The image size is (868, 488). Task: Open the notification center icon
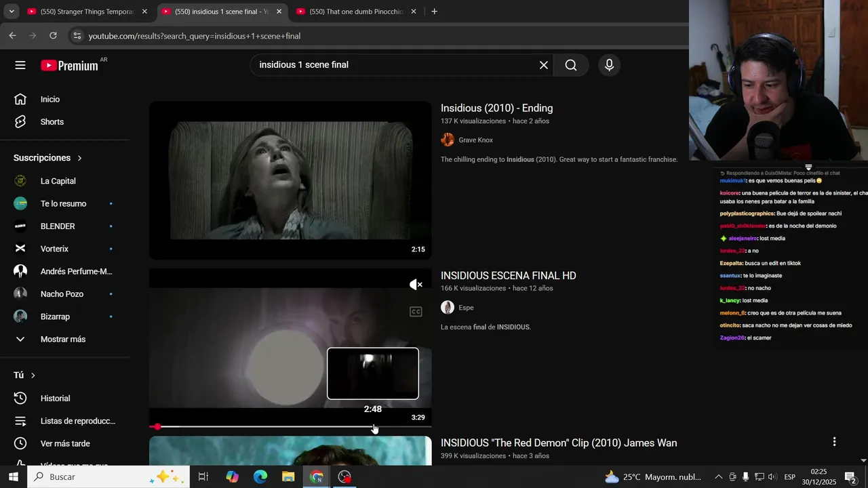point(851,477)
